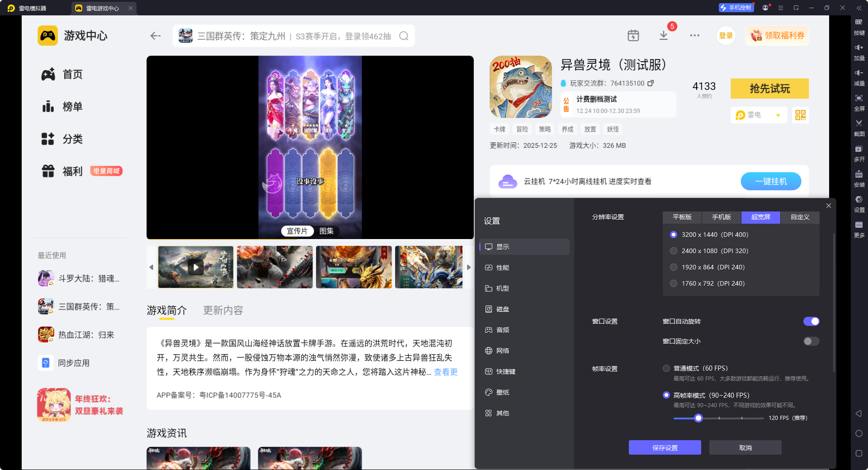The width and height of the screenshot is (868, 470).
Task: Click the search magnifier icon
Action: pyautogui.click(x=404, y=36)
